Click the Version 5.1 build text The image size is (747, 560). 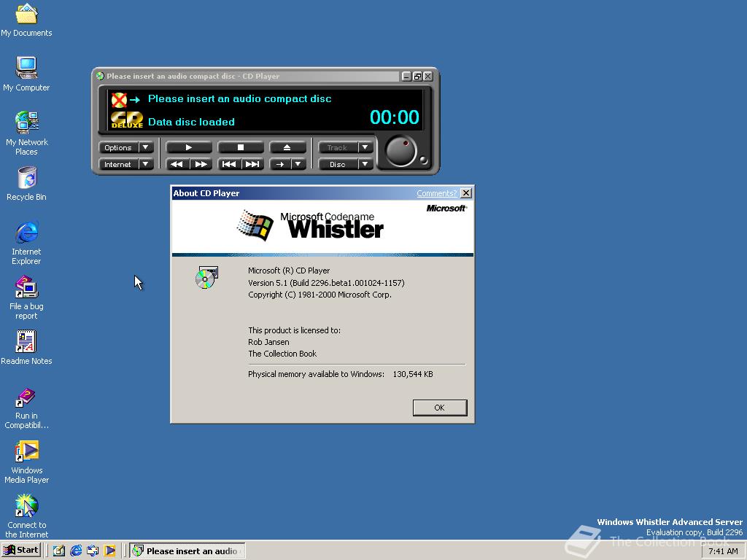click(326, 283)
